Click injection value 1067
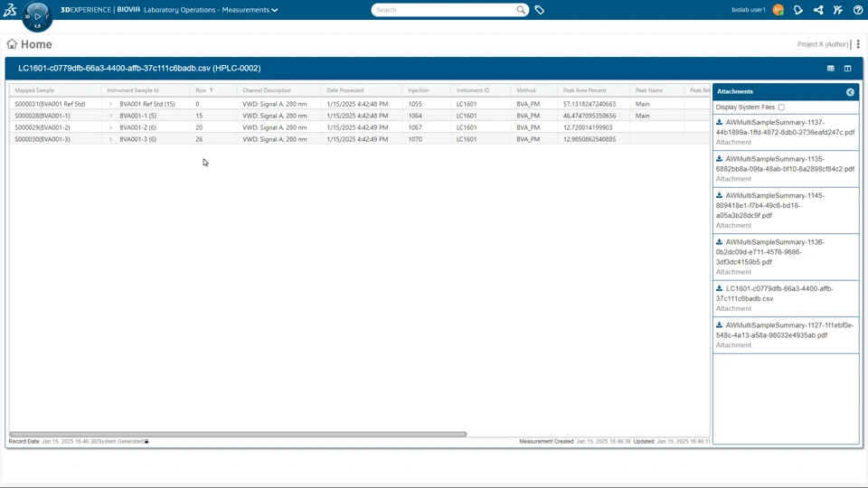 click(x=415, y=127)
